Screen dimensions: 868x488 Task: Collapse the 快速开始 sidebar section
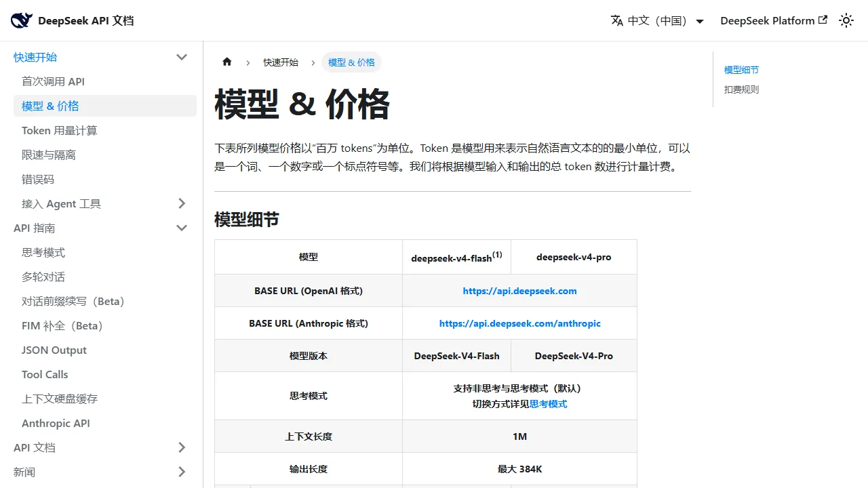tap(182, 57)
